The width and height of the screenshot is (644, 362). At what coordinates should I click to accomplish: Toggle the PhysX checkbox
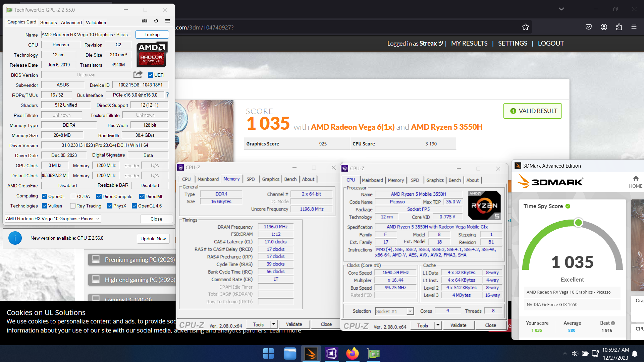coord(110,206)
